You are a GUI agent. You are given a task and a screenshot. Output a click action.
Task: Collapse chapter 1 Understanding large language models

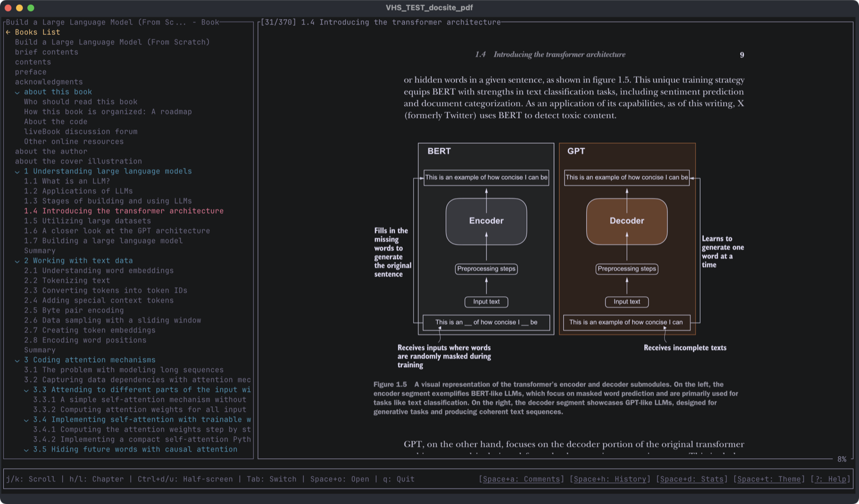coord(17,172)
